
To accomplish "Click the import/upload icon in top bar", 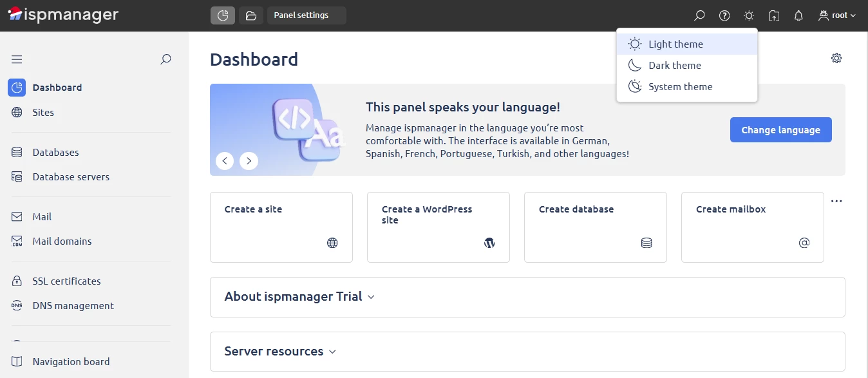I will [x=773, y=15].
